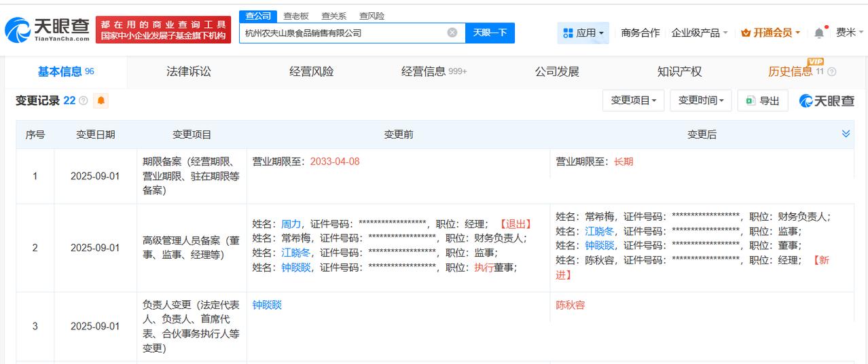Click the help icon next to 历史信息
This screenshot has width=868, height=364.
click(832, 72)
